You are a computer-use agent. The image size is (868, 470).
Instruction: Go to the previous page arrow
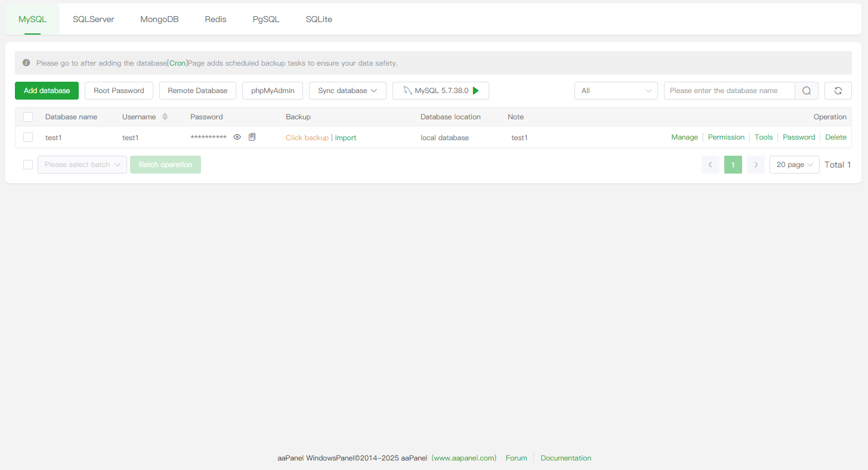point(710,165)
